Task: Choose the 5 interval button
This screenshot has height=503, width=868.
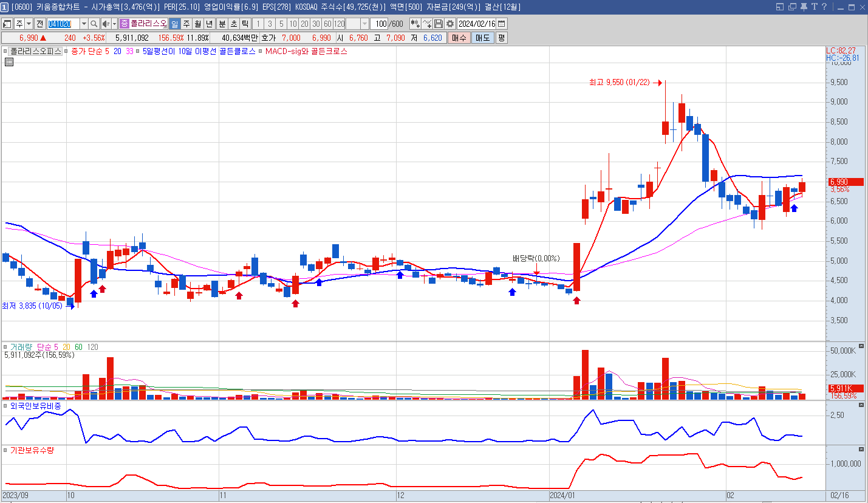Action: click(281, 24)
